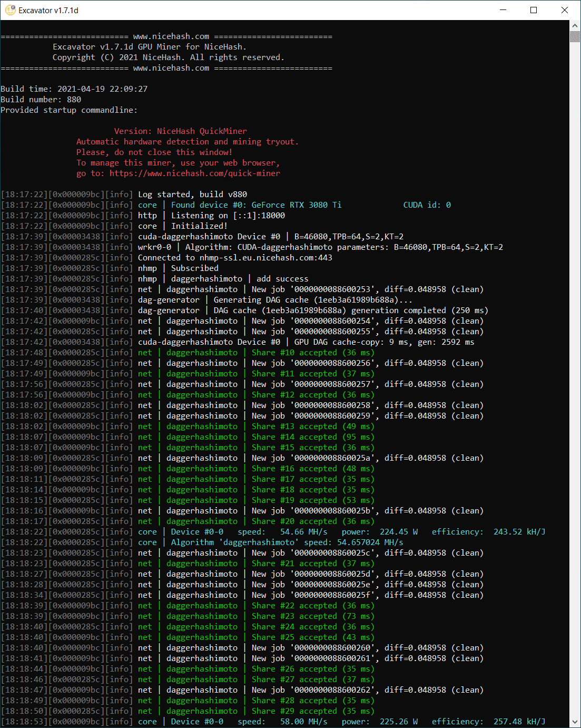Viewport: 581px width, 728px height.
Task: Click the empty vertical scrollbar track
Action: 575,369
